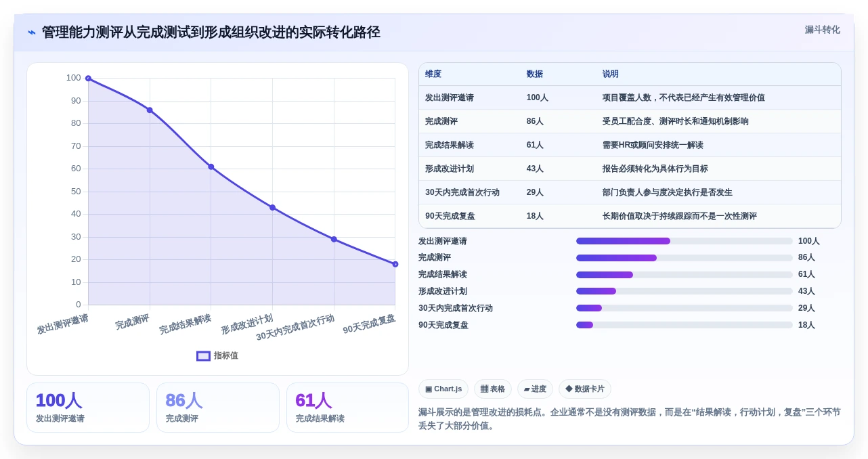Image resolution: width=868 pixels, height=459 pixels.
Task: Select the 数据卡片 tag
Action: point(585,389)
